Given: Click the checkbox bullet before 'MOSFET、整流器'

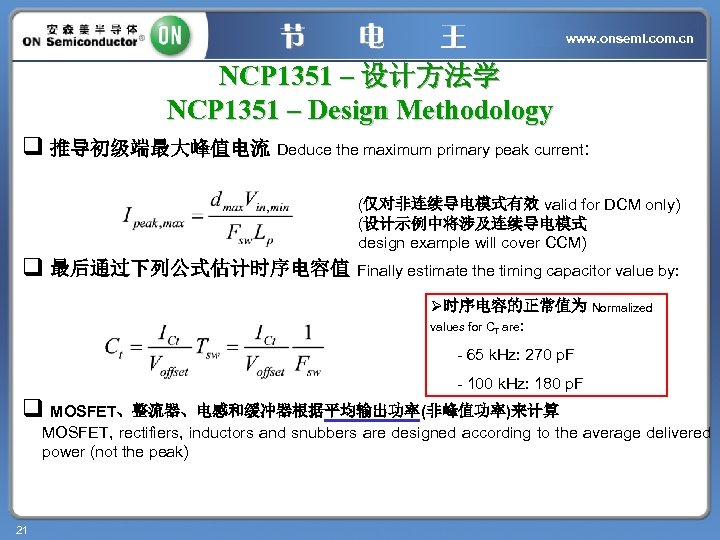Looking at the screenshot, I should point(33,407).
